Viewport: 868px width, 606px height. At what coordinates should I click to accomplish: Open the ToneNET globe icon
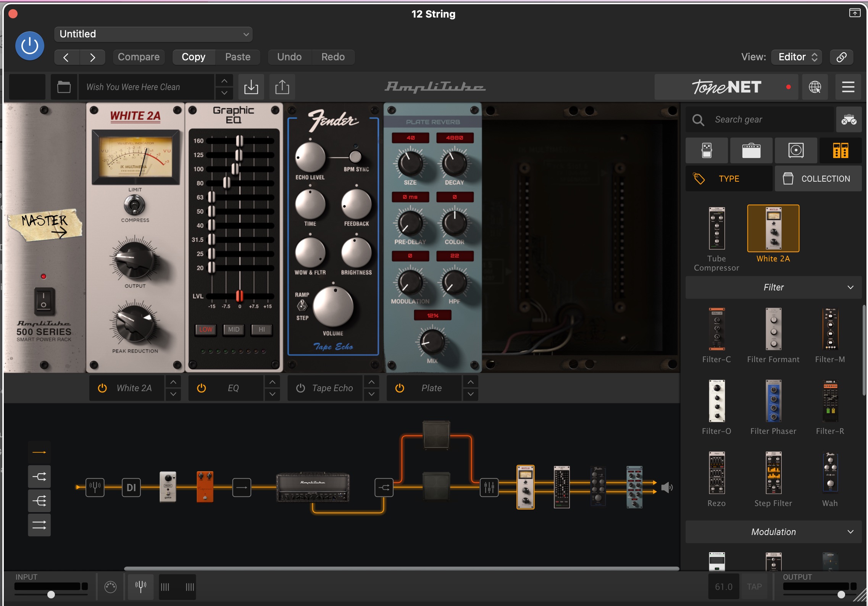point(815,87)
